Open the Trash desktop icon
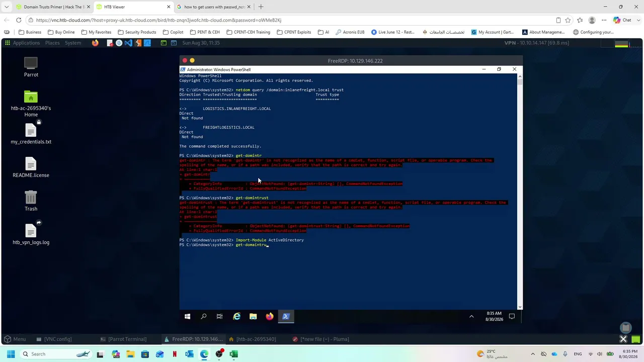This screenshot has height=362, width=644. click(x=31, y=201)
